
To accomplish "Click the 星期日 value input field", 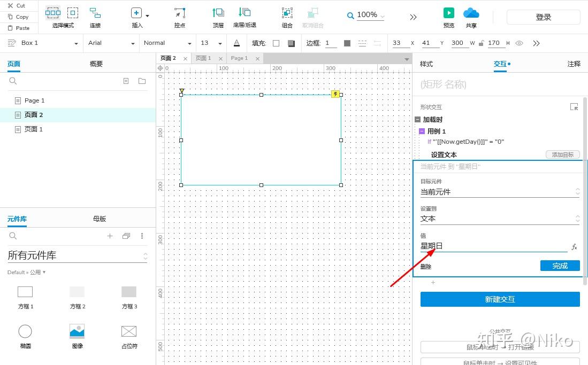I will click(493, 246).
